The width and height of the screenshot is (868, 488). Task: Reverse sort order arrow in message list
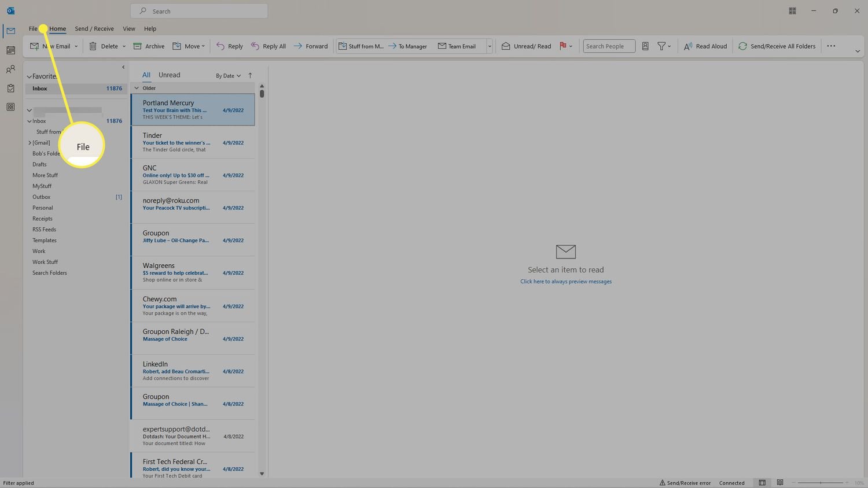[250, 76]
